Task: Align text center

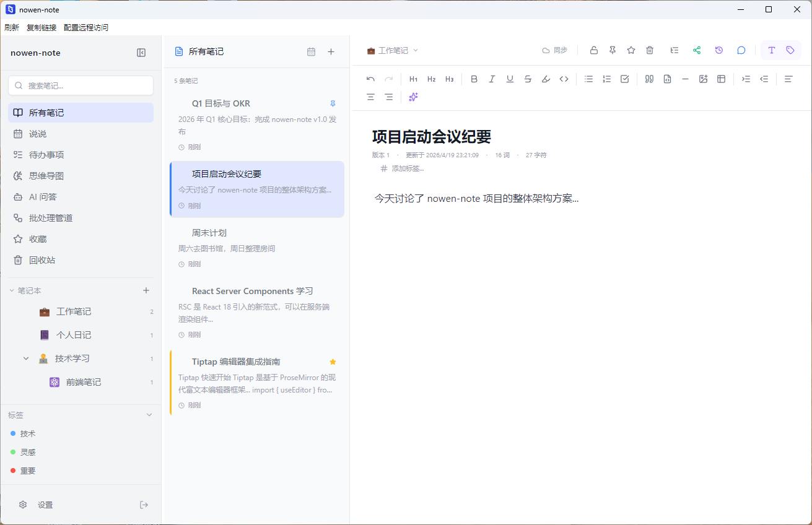Action: [370, 97]
